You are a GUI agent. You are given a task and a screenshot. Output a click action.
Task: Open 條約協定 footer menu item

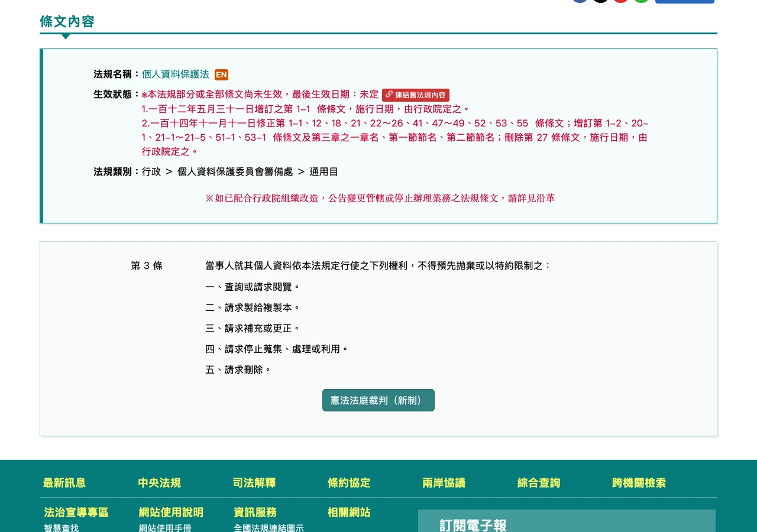(349, 483)
